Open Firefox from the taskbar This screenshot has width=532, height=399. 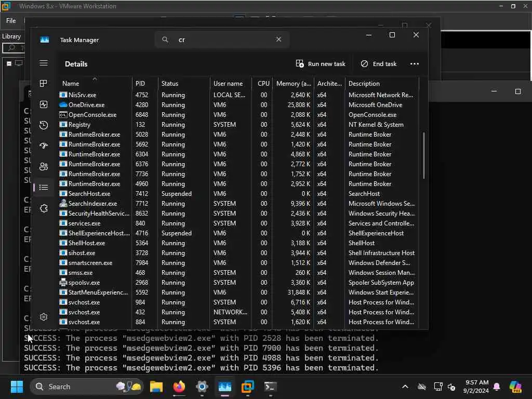(179, 387)
